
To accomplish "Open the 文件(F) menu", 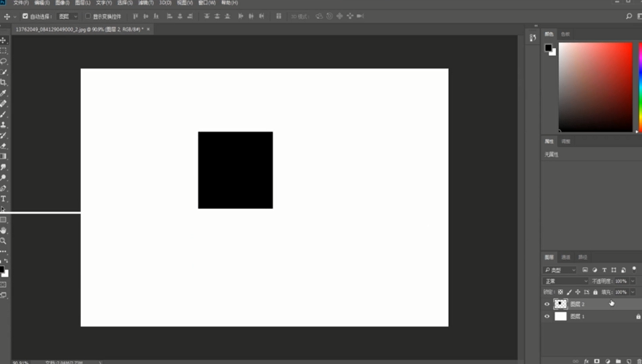I will [21, 3].
